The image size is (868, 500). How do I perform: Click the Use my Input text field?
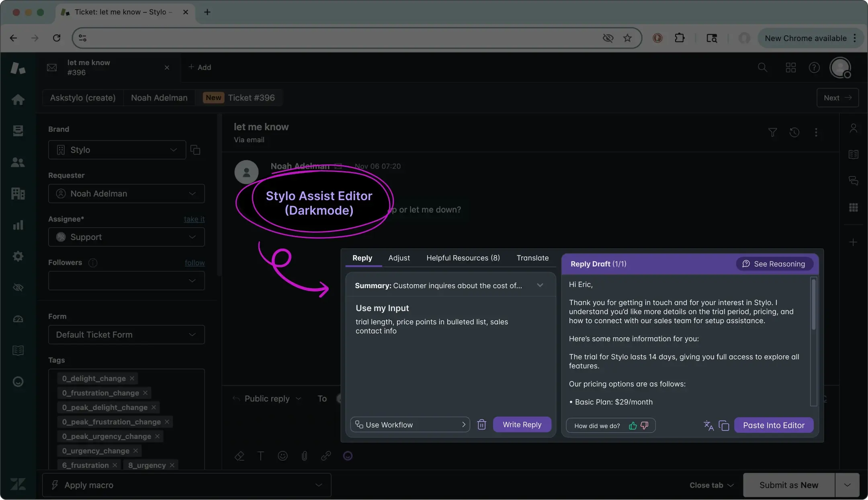coord(450,358)
